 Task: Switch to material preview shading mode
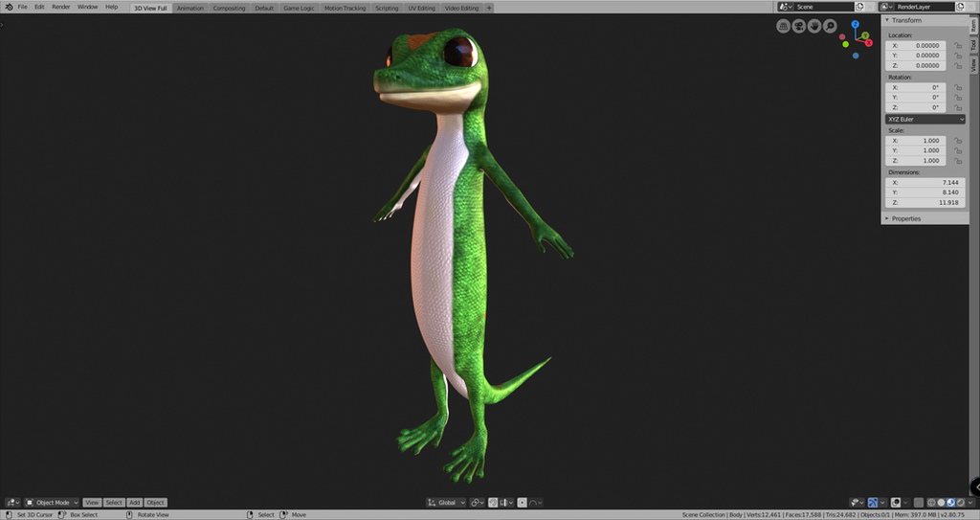point(950,503)
